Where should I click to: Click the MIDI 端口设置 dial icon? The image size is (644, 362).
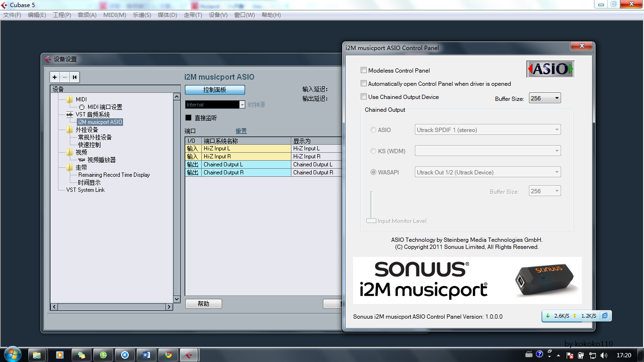(82, 107)
